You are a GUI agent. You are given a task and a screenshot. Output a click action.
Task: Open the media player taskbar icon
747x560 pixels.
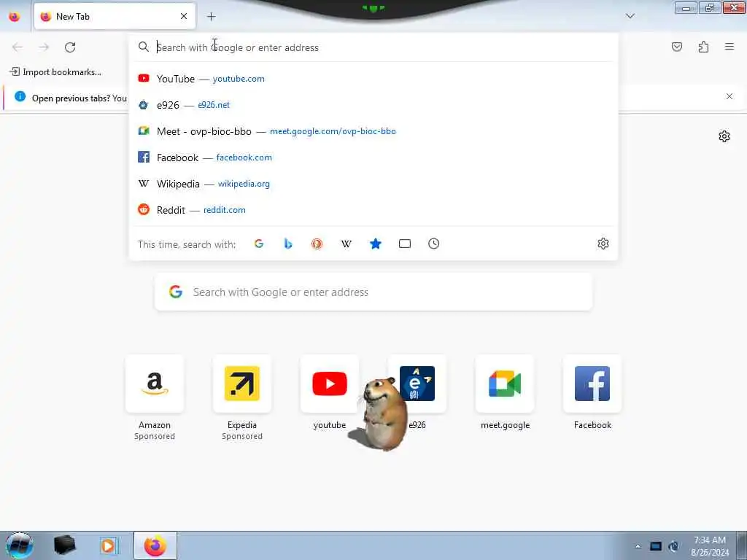coord(108,545)
